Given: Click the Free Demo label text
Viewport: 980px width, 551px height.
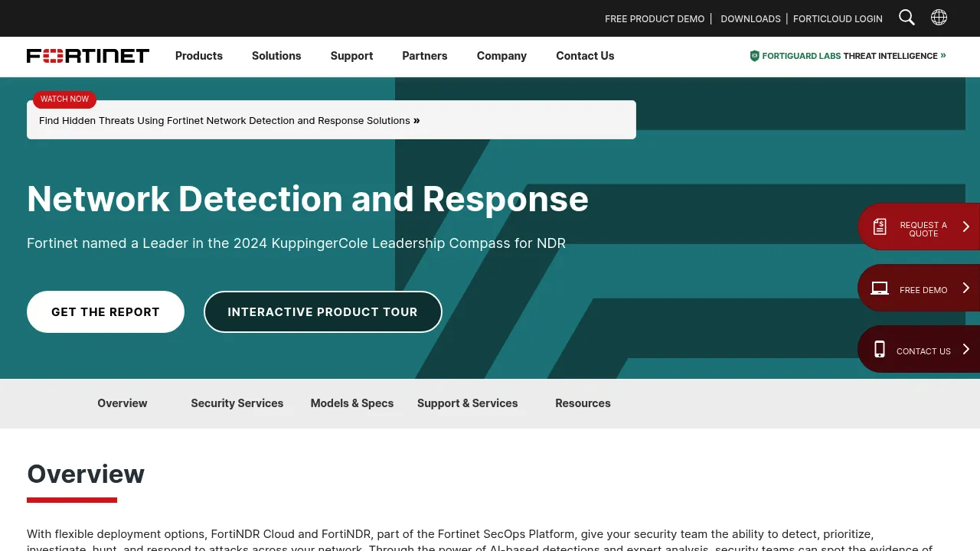Looking at the screenshot, I should [x=923, y=290].
